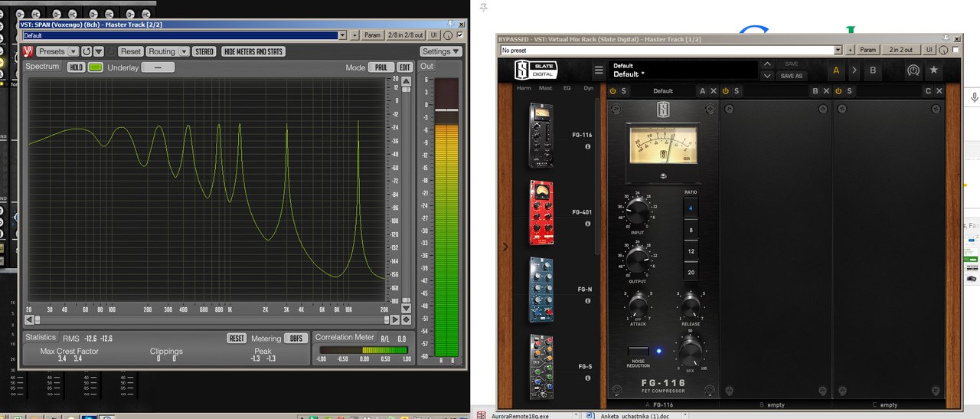This screenshot has width=980, height=419.
Task: Load the next preset with the down chevron
Action: pos(767,76)
